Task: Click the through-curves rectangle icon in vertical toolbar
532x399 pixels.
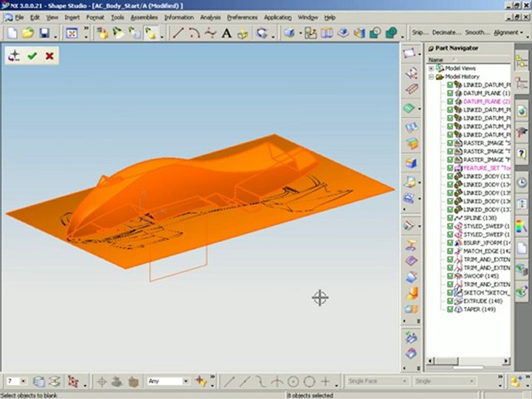Action: [x=410, y=53]
